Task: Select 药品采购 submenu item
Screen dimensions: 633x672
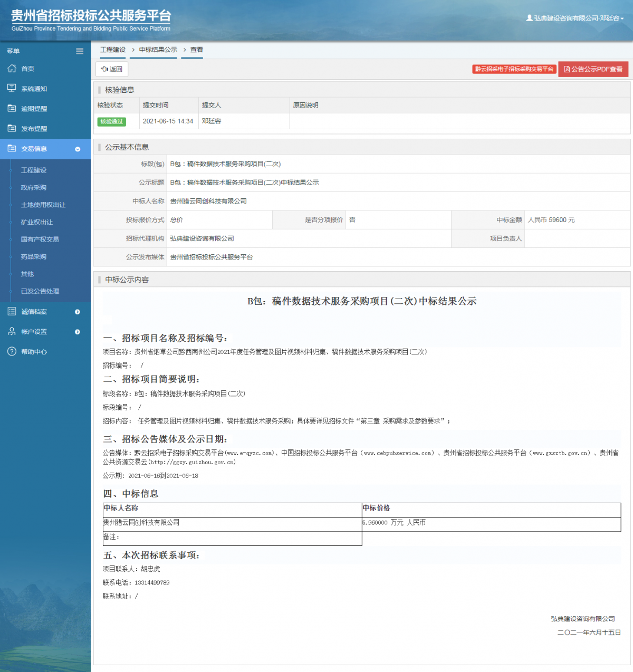Action: pos(34,257)
